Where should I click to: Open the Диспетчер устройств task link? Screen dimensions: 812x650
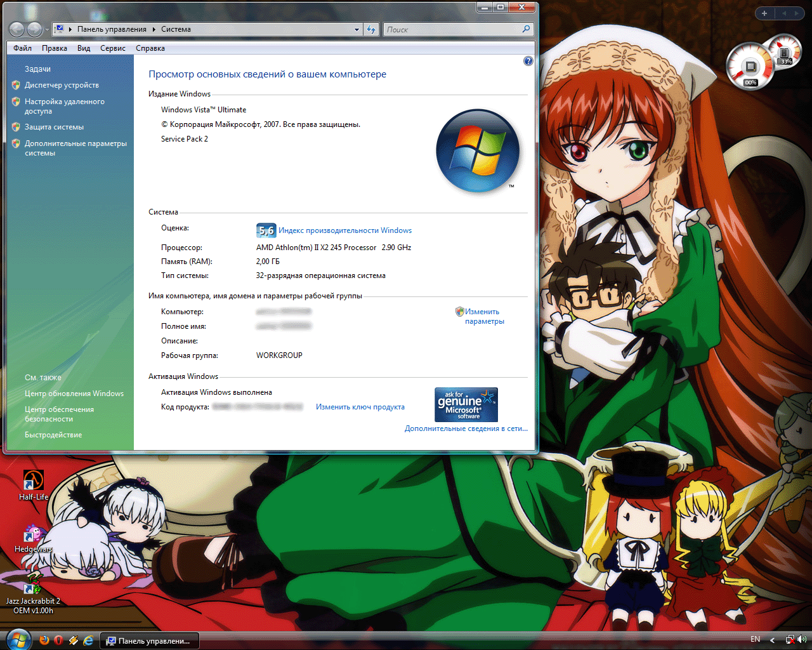pos(62,85)
